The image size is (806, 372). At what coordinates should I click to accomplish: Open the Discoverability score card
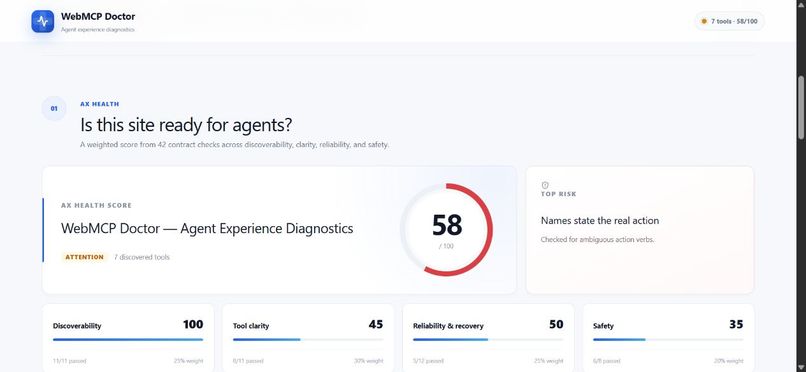[x=128, y=338]
